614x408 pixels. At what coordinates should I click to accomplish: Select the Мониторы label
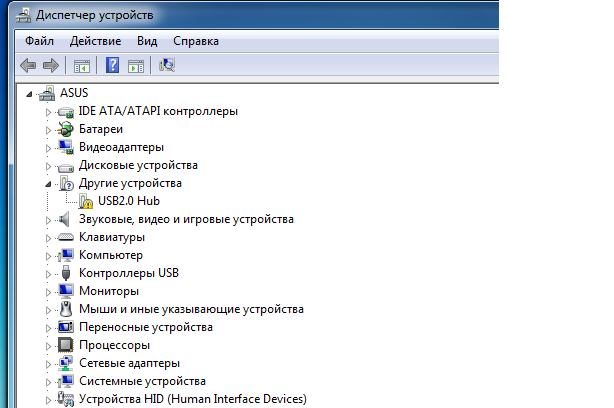click(x=109, y=291)
